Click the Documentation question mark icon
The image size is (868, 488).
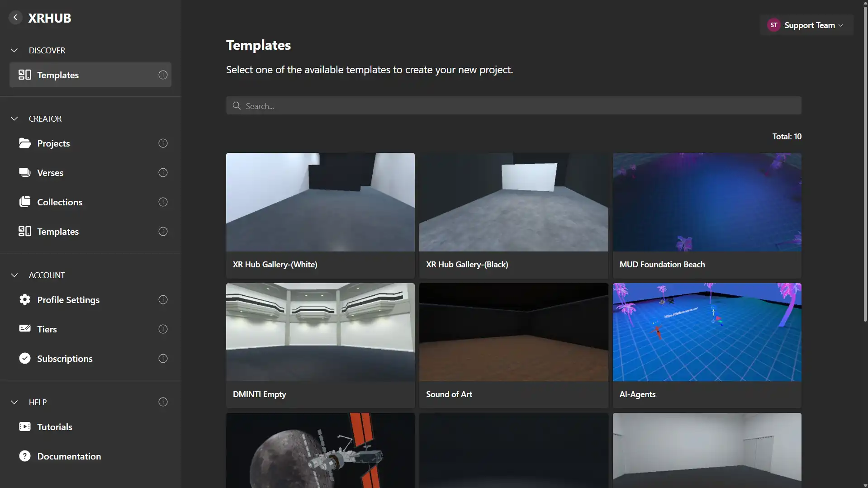point(25,456)
